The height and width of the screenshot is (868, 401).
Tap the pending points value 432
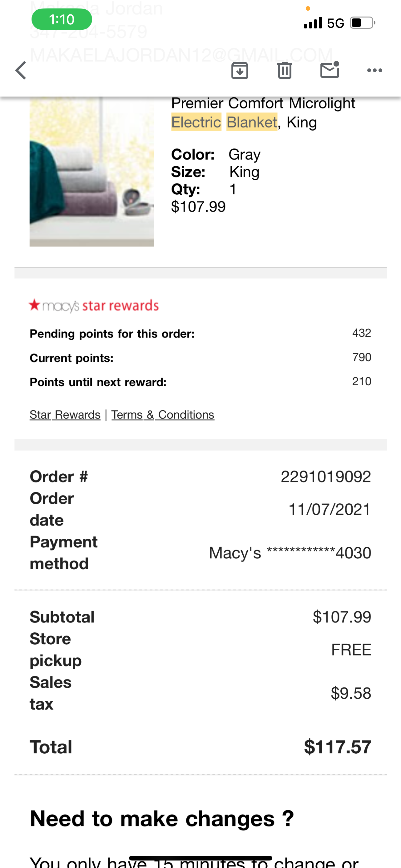point(362,333)
